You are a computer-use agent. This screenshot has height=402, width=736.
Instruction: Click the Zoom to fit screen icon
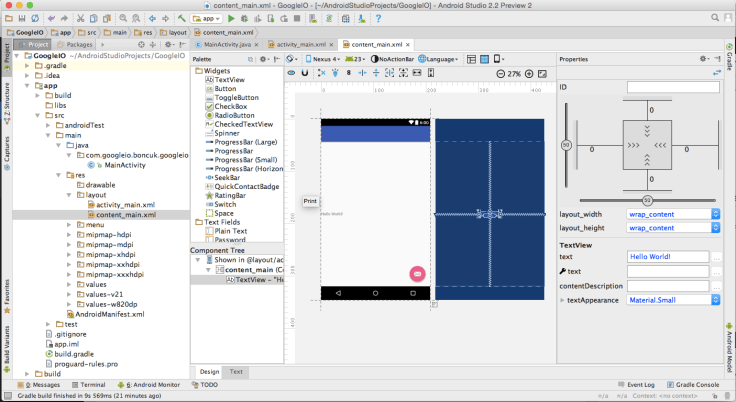543,74
